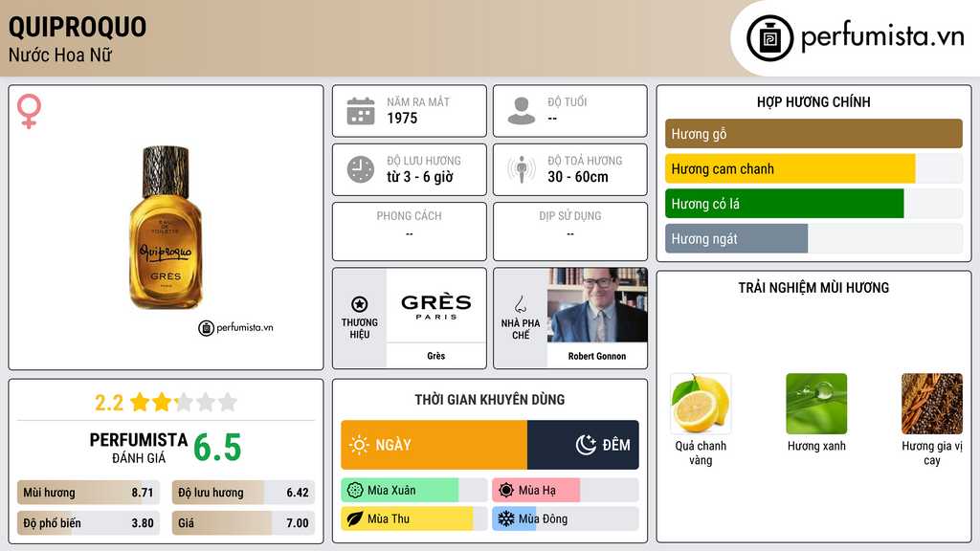Screen dimensions: 980x551
Task: Click the release year value 1975
Action: tap(402, 118)
